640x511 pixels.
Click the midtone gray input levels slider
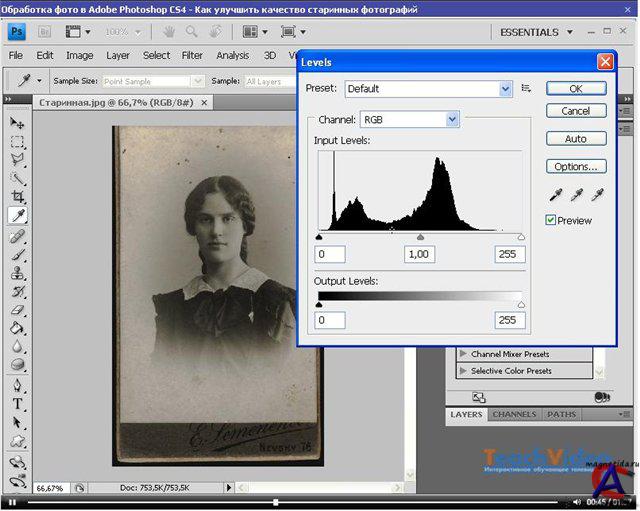click(420, 238)
